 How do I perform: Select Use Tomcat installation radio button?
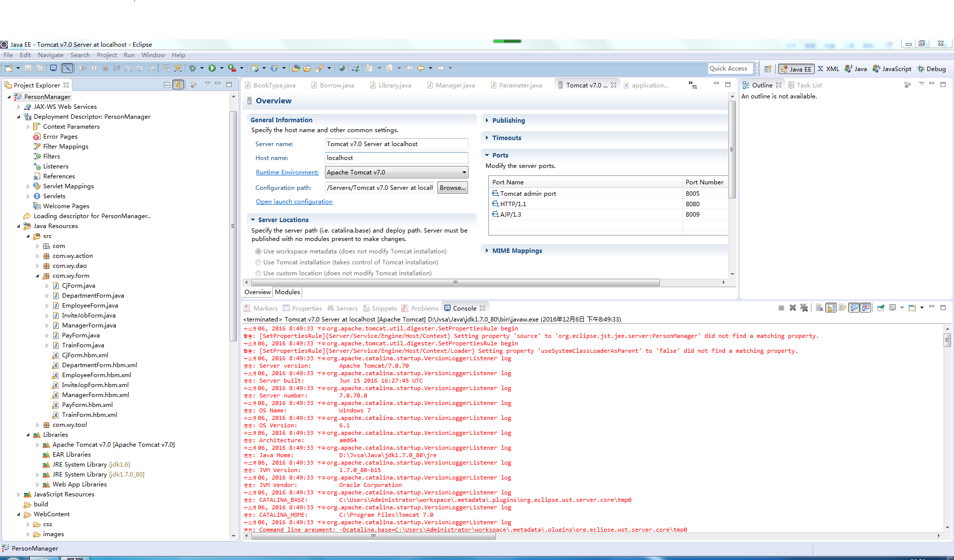258,262
